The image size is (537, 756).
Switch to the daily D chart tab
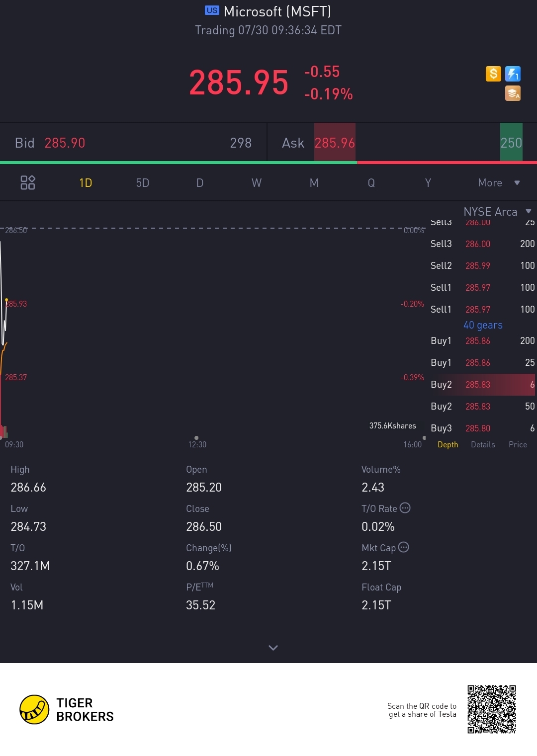[x=200, y=183]
